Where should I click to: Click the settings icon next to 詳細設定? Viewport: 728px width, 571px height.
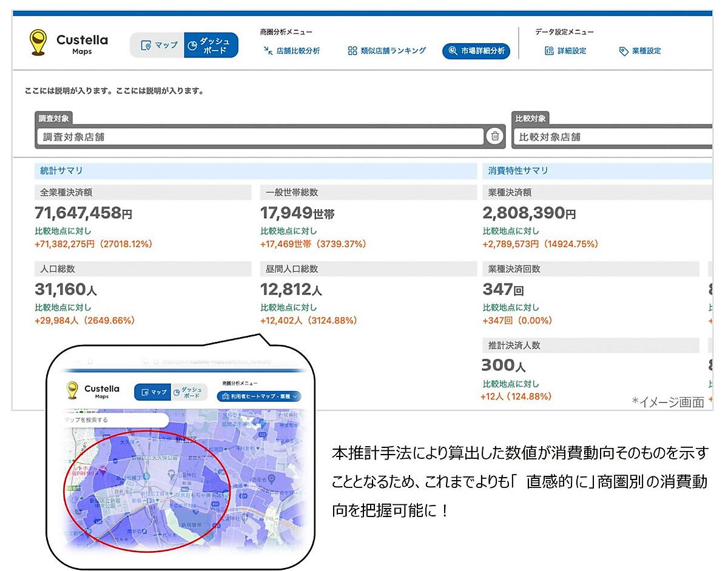549,51
